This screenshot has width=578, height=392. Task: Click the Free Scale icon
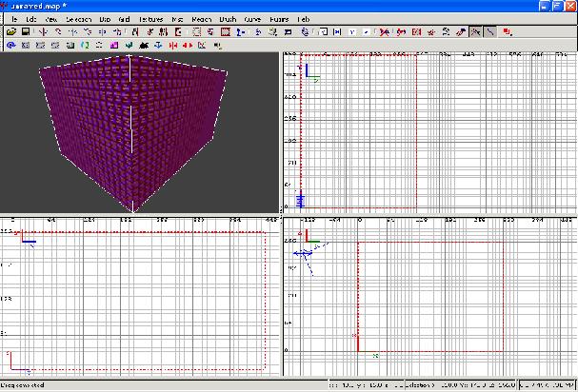coord(323,32)
